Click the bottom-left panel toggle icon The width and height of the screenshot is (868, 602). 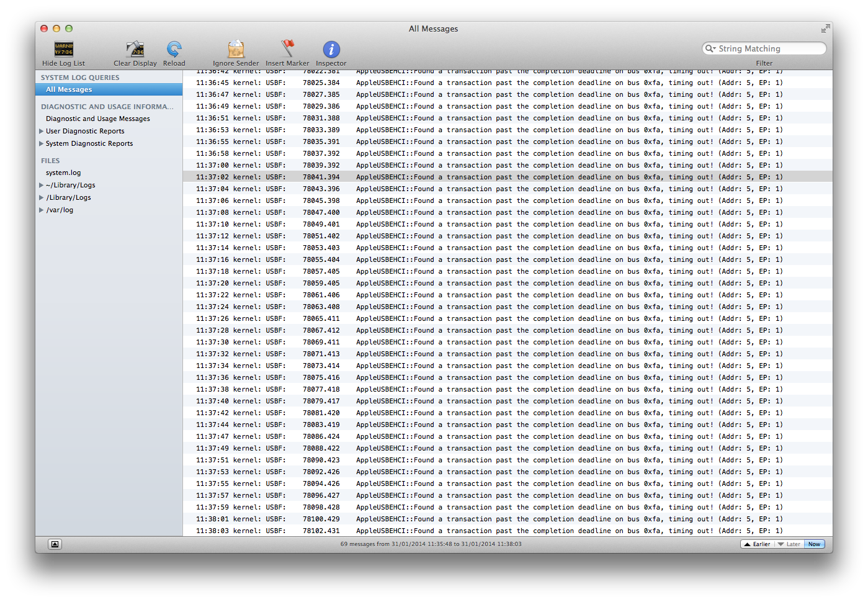click(55, 544)
